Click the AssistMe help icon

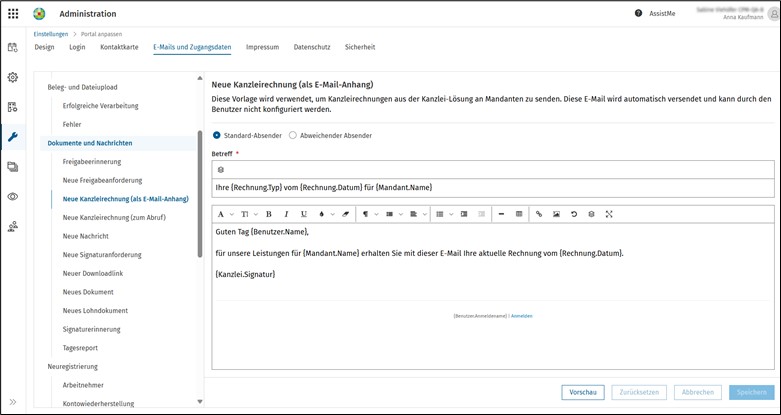[x=639, y=13]
